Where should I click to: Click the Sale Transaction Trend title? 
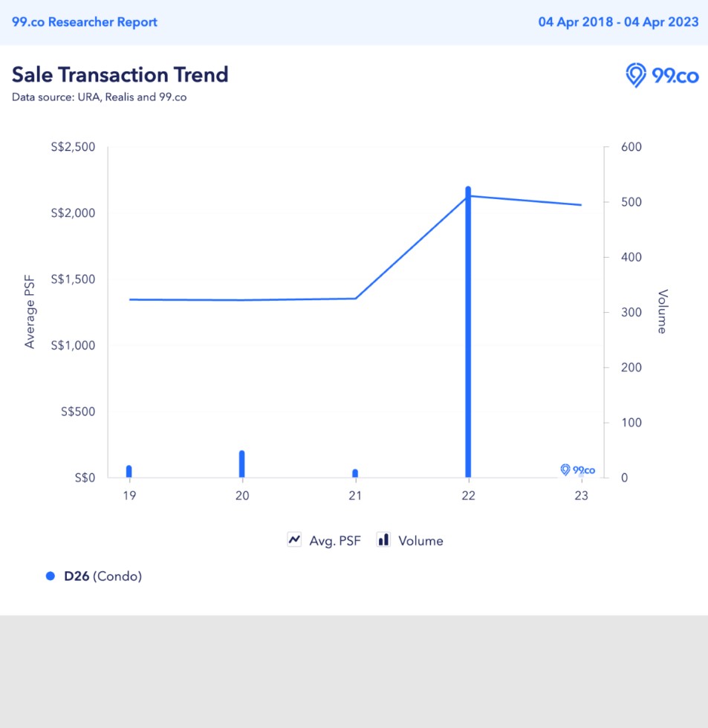(120, 74)
